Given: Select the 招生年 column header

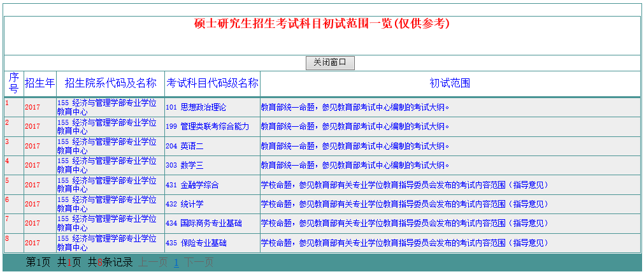Looking at the screenshot, I should tap(39, 83).
